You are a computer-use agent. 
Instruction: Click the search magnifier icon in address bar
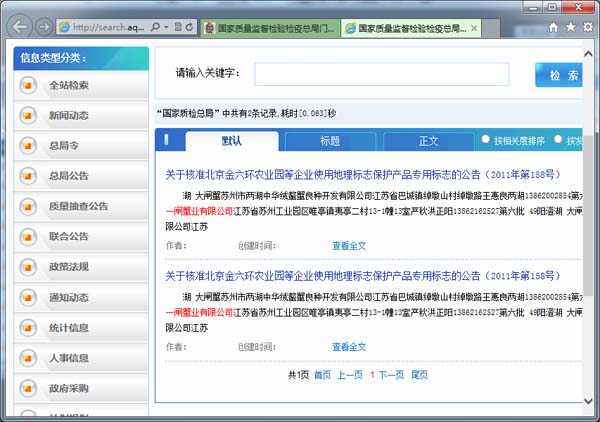tap(155, 27)
